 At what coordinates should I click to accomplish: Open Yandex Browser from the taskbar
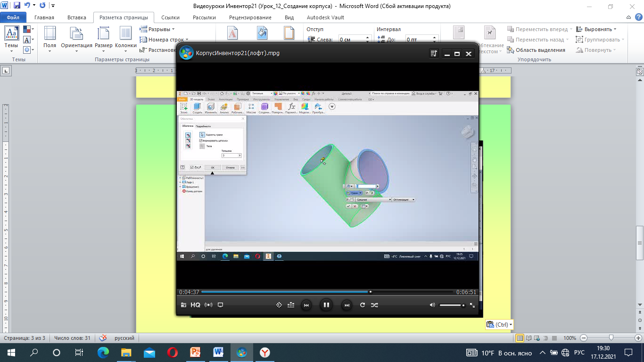265,353
